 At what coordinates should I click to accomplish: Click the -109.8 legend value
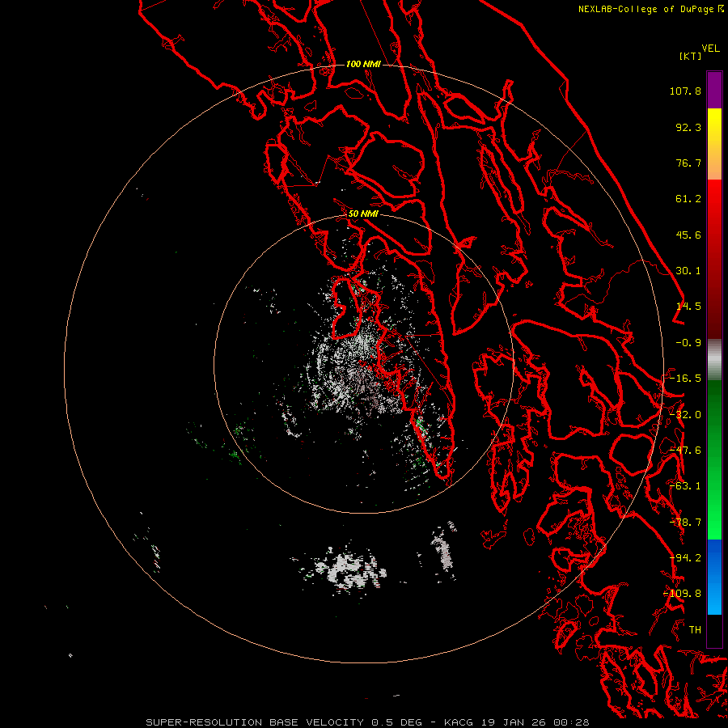[x=683, y=594]
